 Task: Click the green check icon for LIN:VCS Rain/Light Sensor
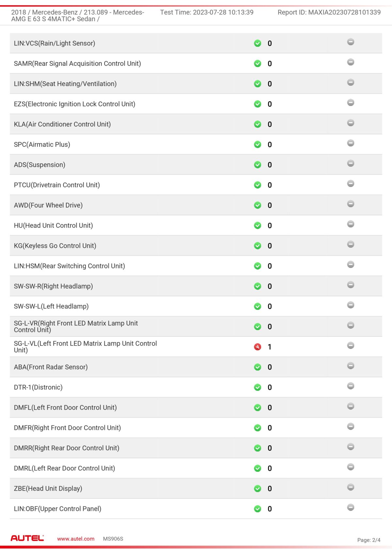coord(257,43)
